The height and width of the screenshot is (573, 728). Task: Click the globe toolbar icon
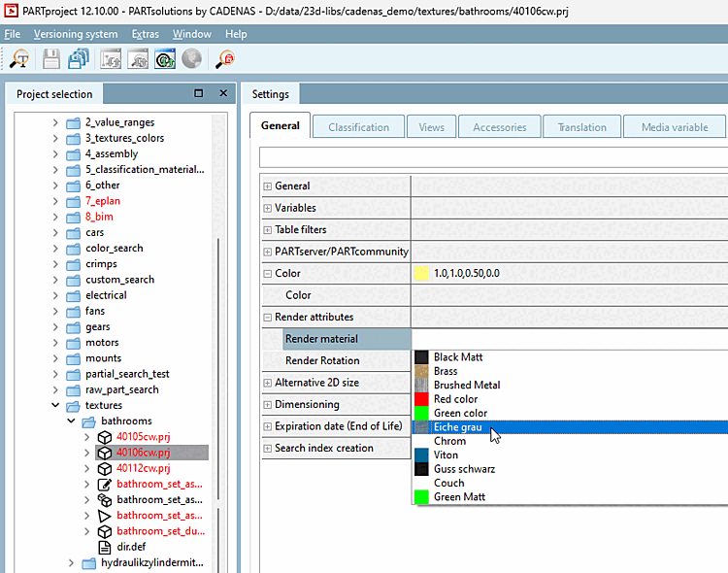[191, 59]
